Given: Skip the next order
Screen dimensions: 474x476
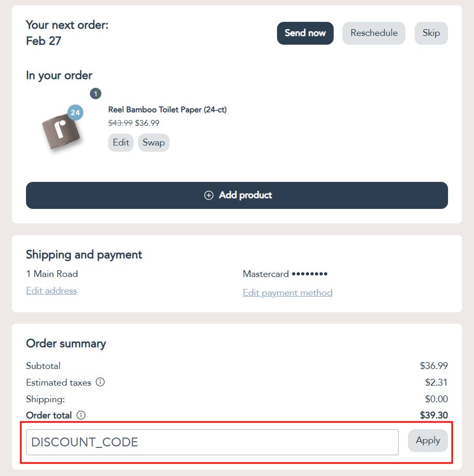Looking at the screenshot, I should point(431,33).
